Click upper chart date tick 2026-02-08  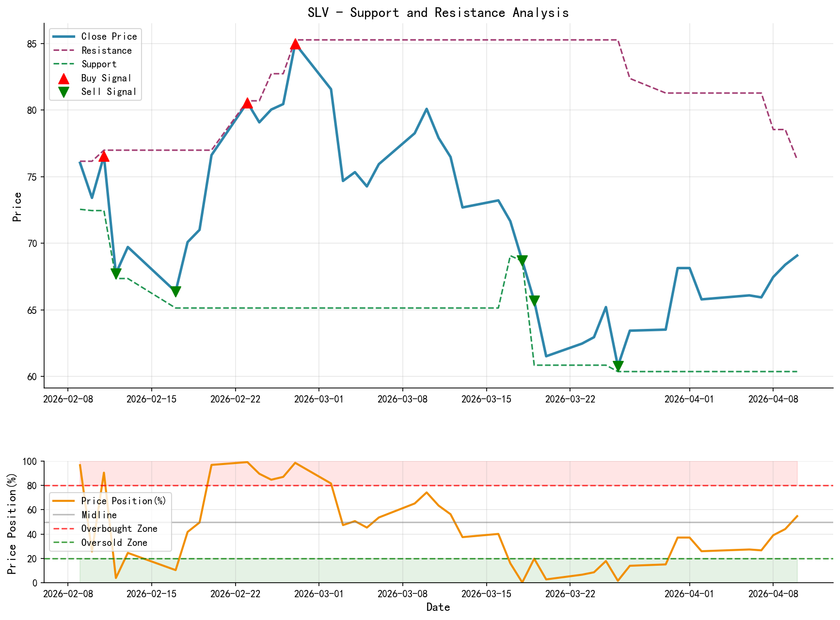coord(68,399)
